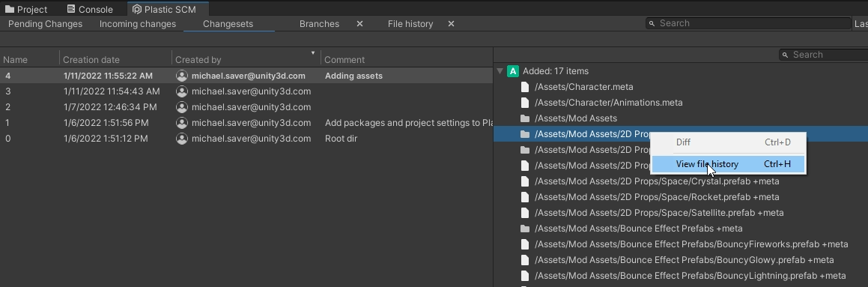
Task: Select changeset 0 Root dir row
Action: pyautogui.click(x=246, y=139)
